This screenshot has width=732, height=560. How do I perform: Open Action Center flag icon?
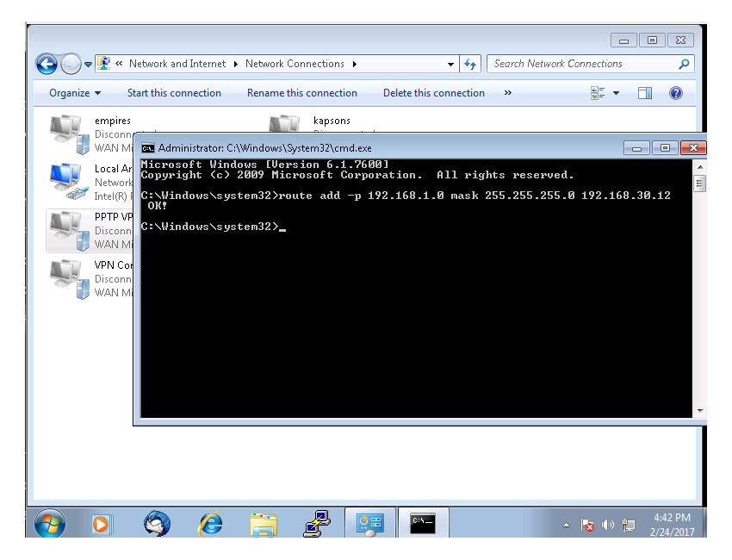pos(586,525)
